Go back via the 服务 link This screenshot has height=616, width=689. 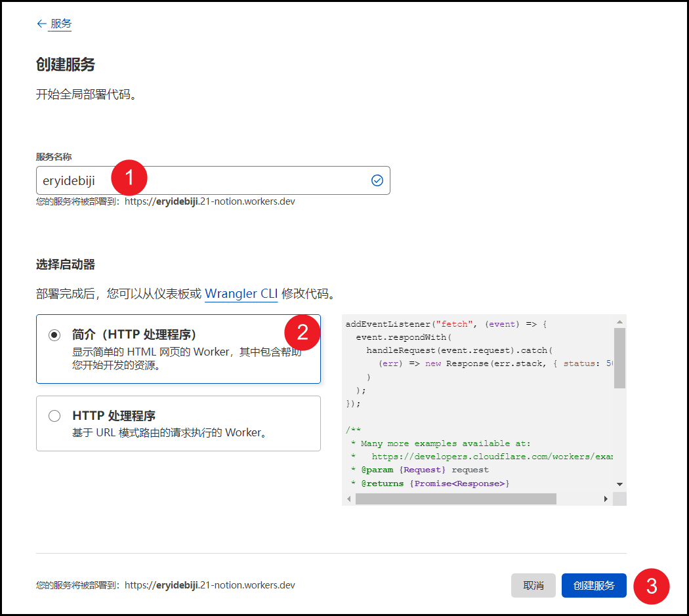click(x=60, y=23)
